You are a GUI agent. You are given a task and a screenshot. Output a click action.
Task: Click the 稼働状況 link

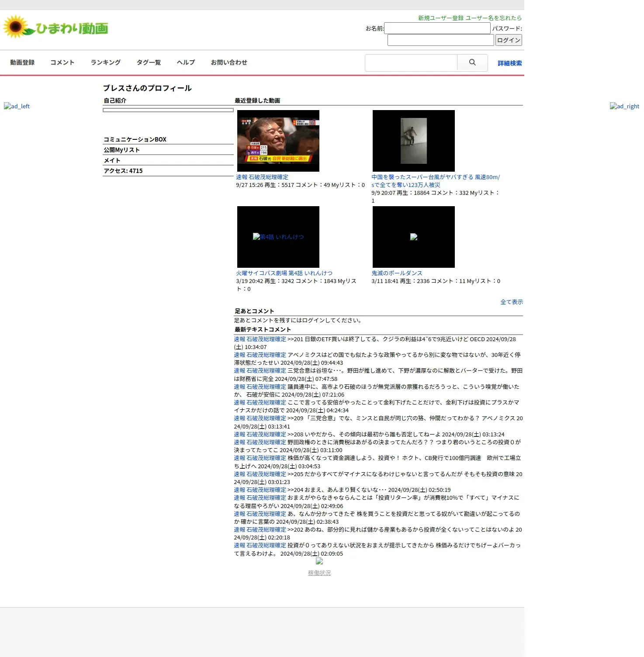pos(319,573)
